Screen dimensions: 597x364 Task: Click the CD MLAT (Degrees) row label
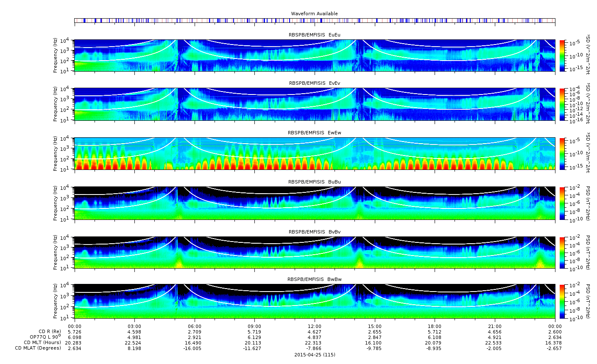coord(39,348)
